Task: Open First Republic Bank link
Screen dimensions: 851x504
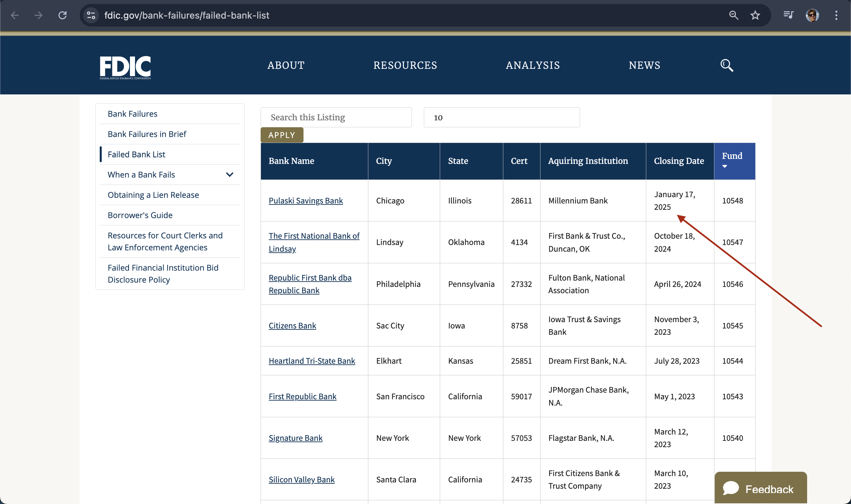Action: tap(303, 397)
